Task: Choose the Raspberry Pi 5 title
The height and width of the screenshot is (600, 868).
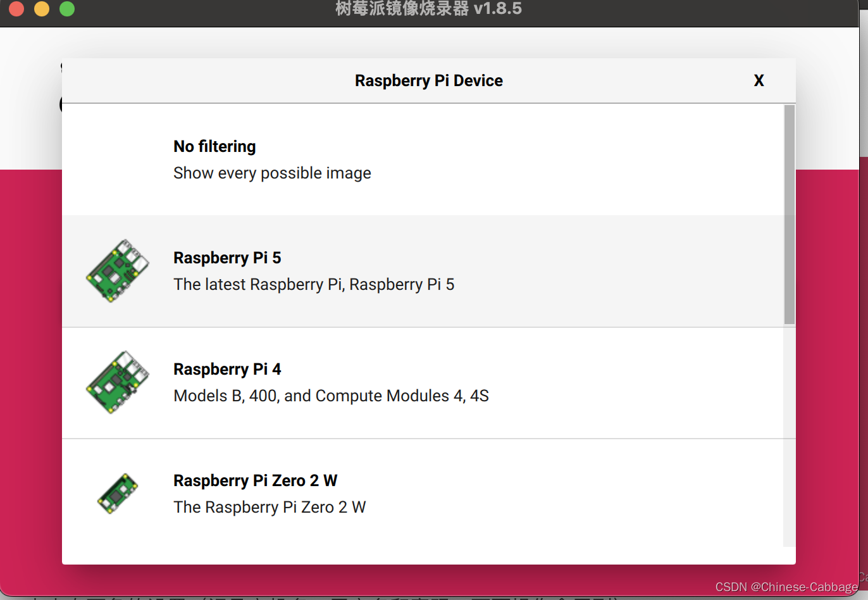Action: [227, 258]
